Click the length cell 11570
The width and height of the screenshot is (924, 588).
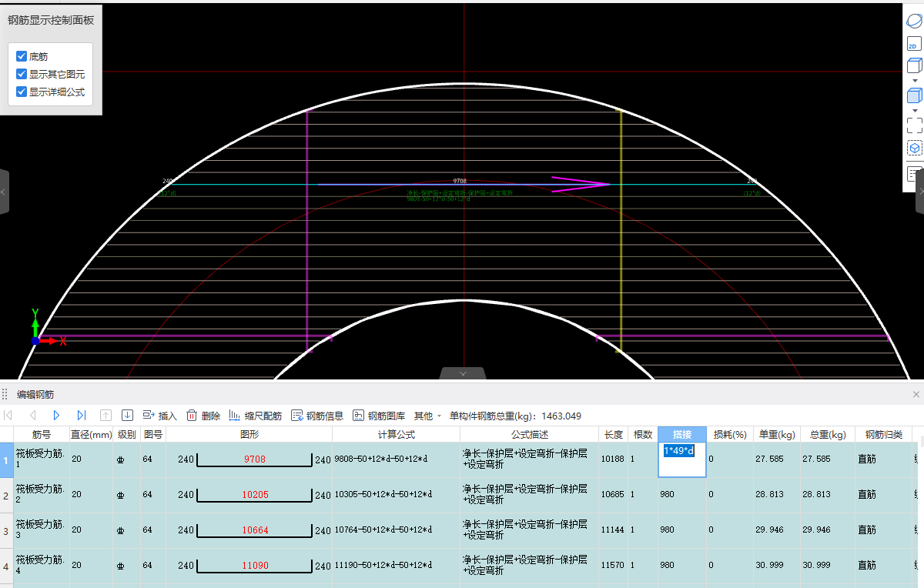614,566
